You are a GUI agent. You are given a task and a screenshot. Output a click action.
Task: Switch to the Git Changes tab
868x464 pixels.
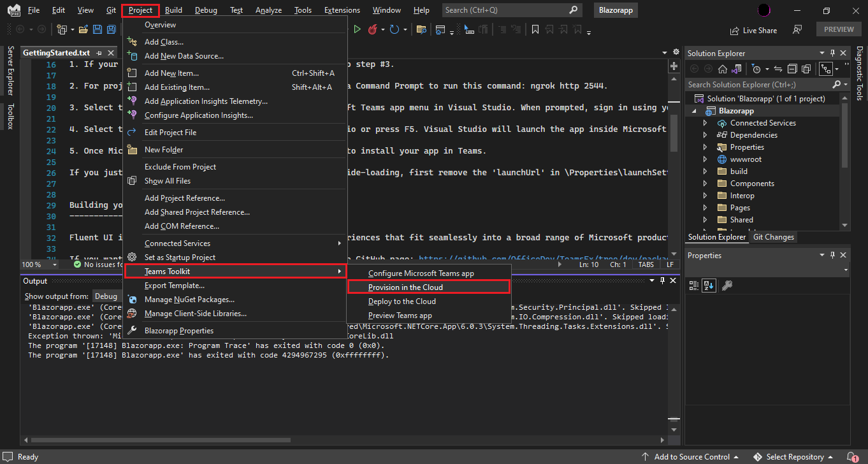(x=774, y=237)
